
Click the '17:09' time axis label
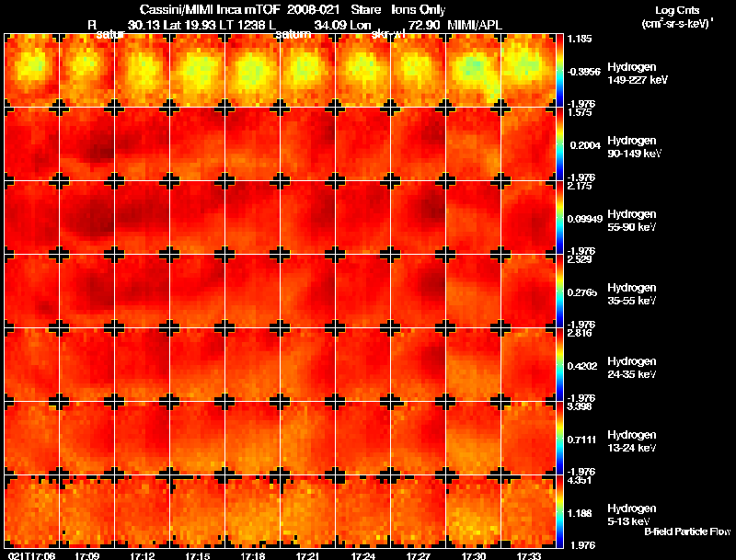pyautogui.click(x=86, y=555)
